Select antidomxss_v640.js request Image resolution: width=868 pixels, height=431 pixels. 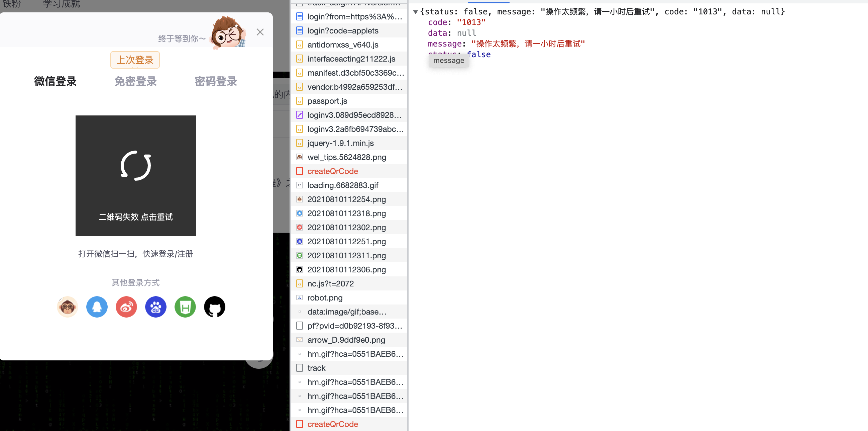click(x=349, y=45)
